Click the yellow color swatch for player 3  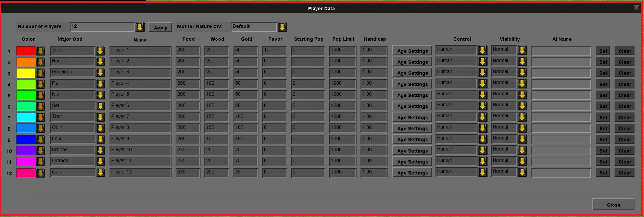tap(26, 73)
